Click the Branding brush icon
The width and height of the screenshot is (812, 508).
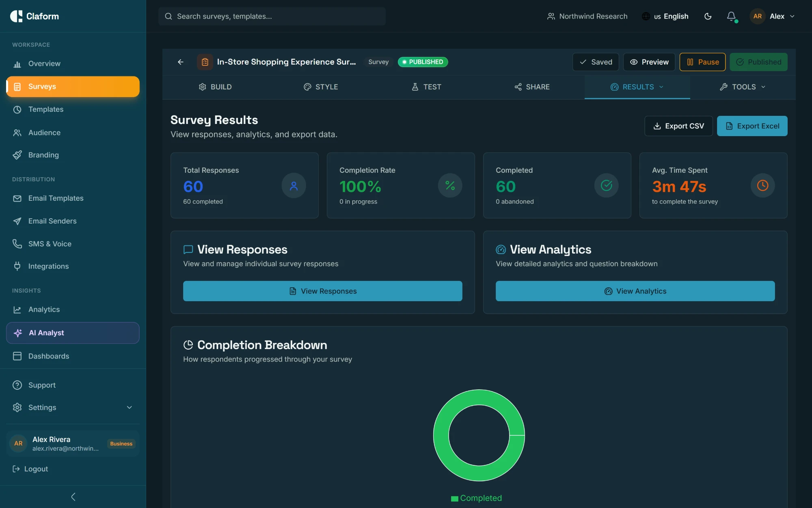click(x=17, y=155)
